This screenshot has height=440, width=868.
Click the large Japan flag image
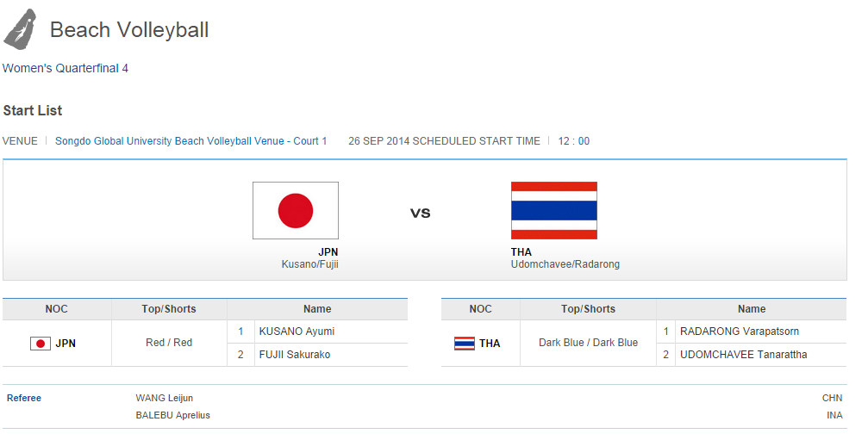point(295,210)
